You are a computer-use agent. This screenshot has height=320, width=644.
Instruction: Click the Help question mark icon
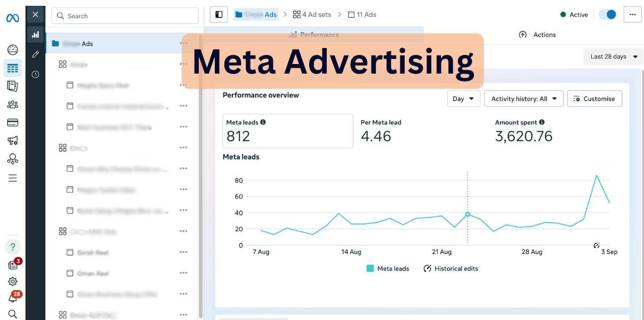click(x=12, y=247)
